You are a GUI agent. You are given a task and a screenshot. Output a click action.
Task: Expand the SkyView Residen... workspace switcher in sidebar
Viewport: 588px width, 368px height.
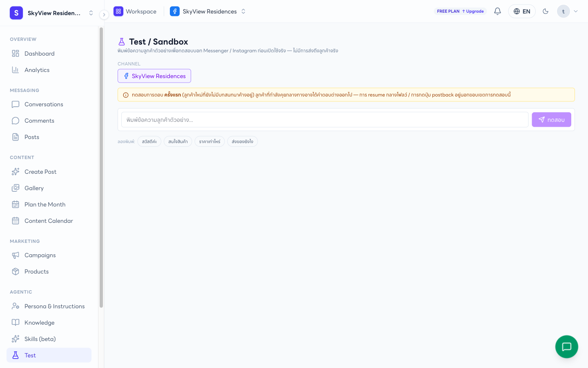pyautogui.click(x=52, y=13)
